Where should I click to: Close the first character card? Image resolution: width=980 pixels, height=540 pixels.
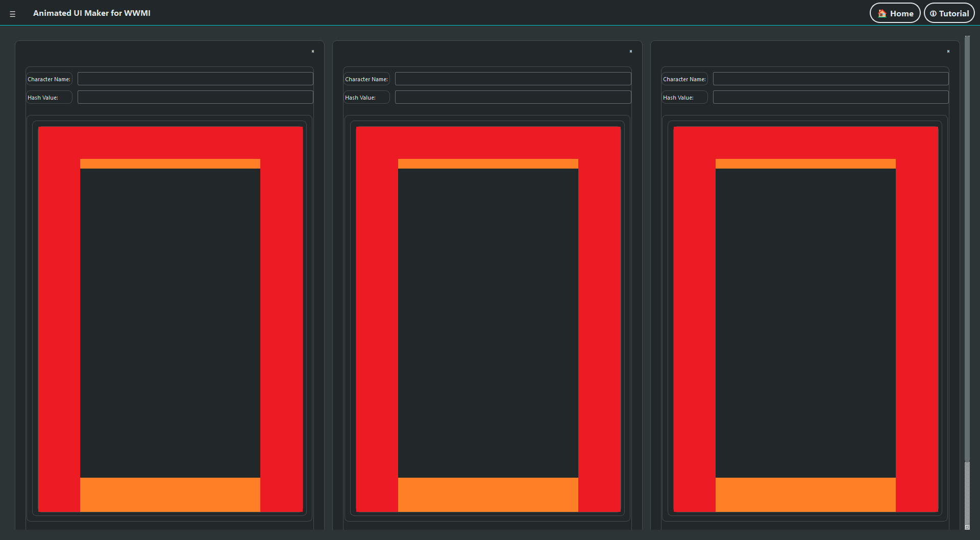313,52
